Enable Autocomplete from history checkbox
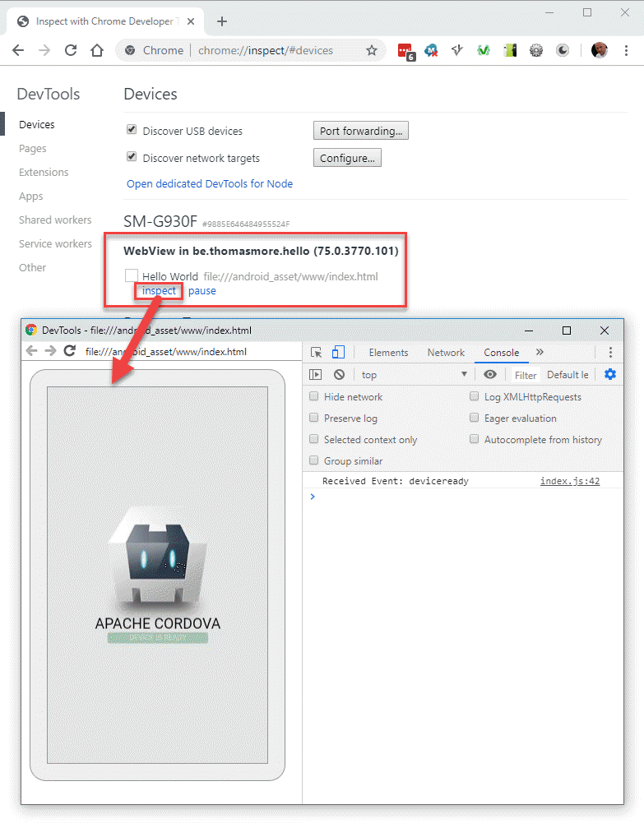The image size is (644, 823). (x=474, y=439)
